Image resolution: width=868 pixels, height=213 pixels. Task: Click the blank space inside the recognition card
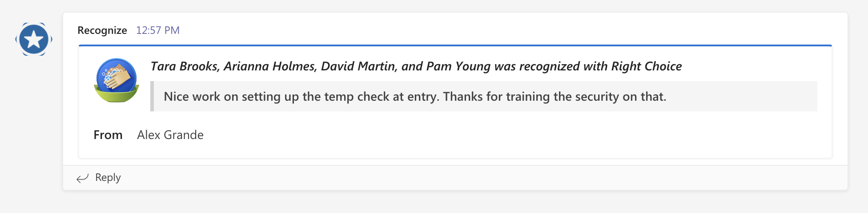coord(489,136)
